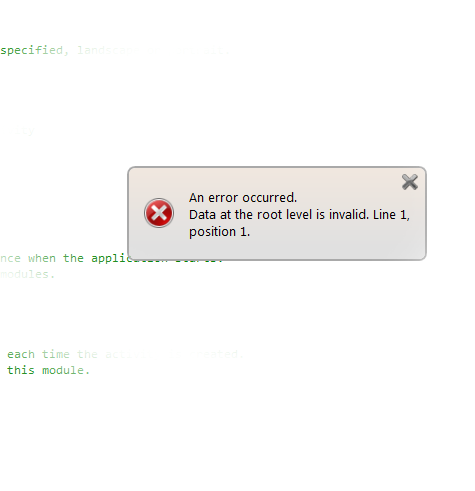Click the red error cross icon
The width and height of the screenshot is (475, 491).
click(x=159, y=213)
